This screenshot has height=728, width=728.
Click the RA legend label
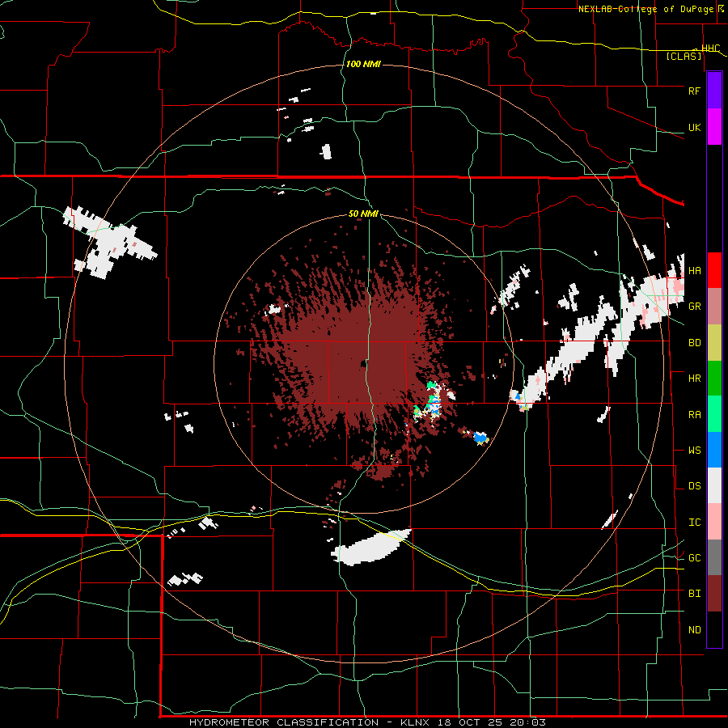[x=694, y=415]
